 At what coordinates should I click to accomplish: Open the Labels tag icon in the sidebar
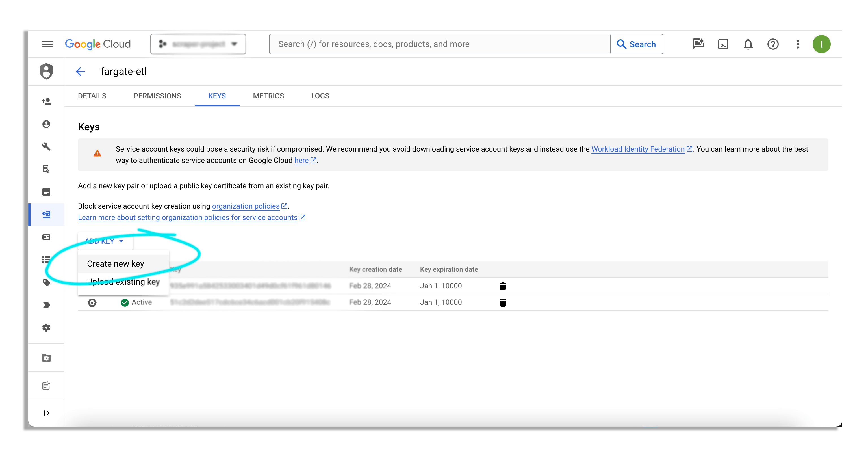(47, 282)
